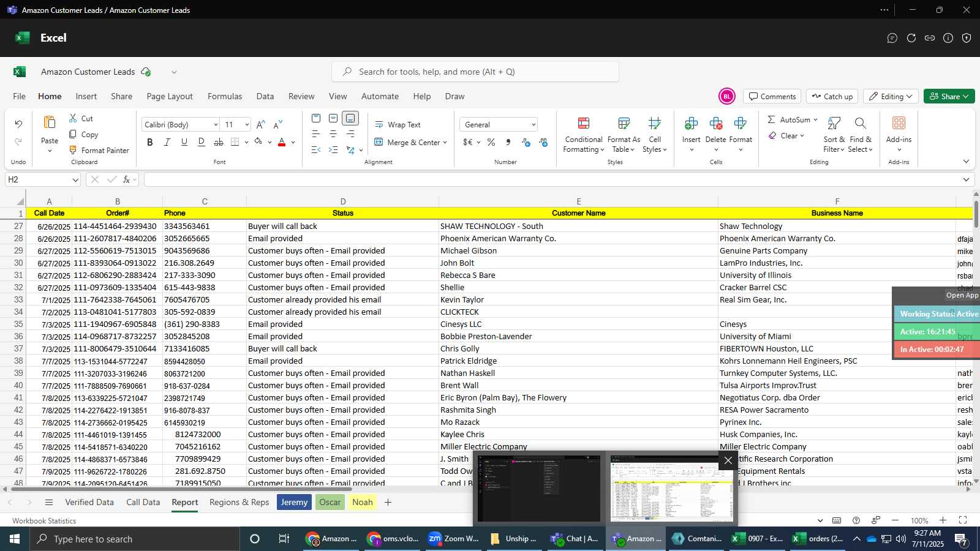Open the File menu
The height and width of the screenshot is (551, 980).
click(20, 96)
